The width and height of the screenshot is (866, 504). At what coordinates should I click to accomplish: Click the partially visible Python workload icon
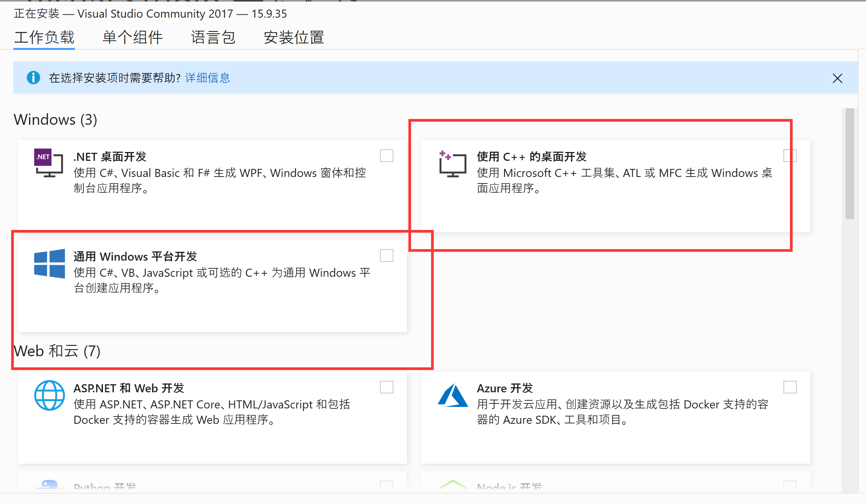tap(49, 485)
